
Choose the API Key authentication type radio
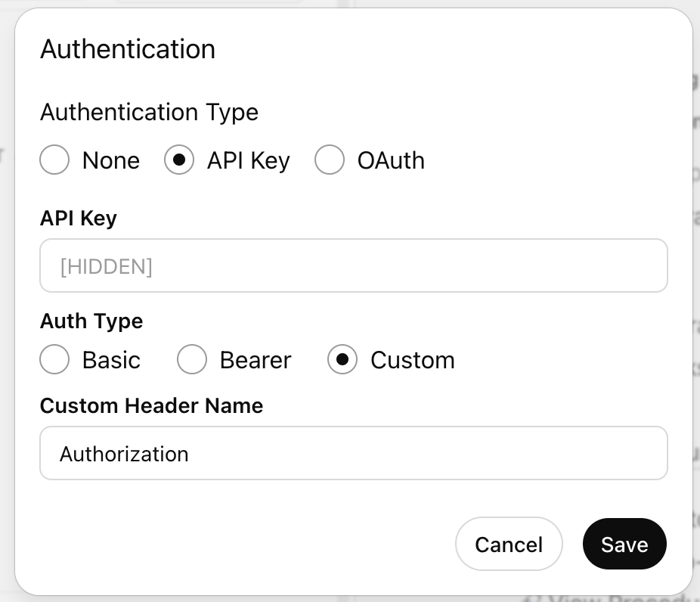(x=179, y=160)
